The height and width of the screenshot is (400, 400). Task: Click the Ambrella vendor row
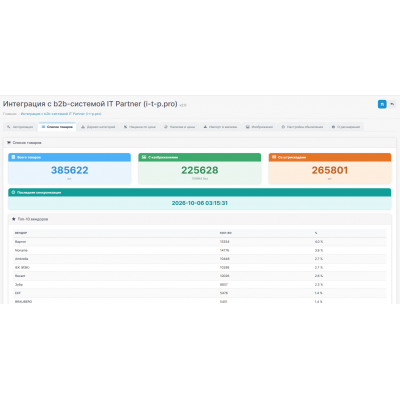pos(200,259)
